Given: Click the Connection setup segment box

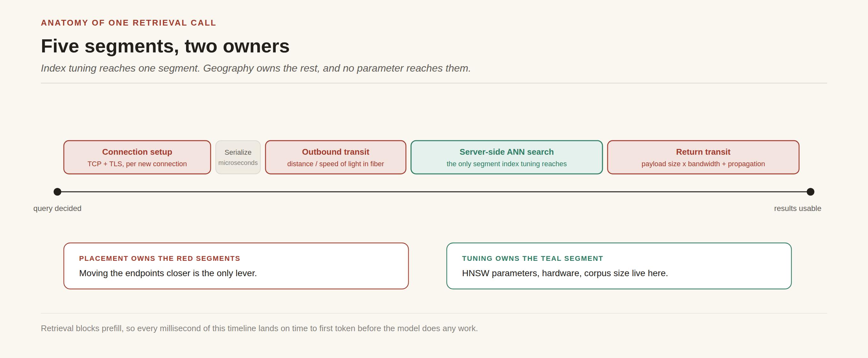Looking at the screenshot, I should pyautogui.click(x=137, y=157).
